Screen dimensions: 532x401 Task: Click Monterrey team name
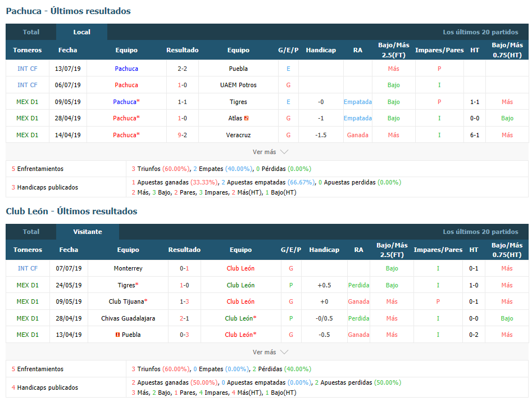(128, 268)
